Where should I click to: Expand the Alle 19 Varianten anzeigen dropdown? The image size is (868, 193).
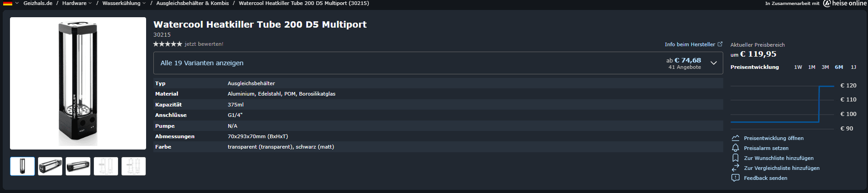[x=713, y=63]
